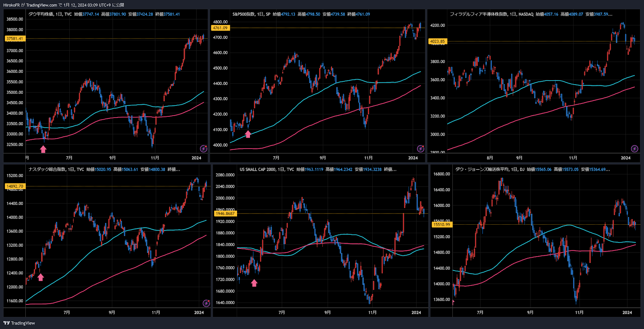This screenshot has height=329, width=644.
Task: Click the lightning icon in the Dow chart
Action: point(204,149)
